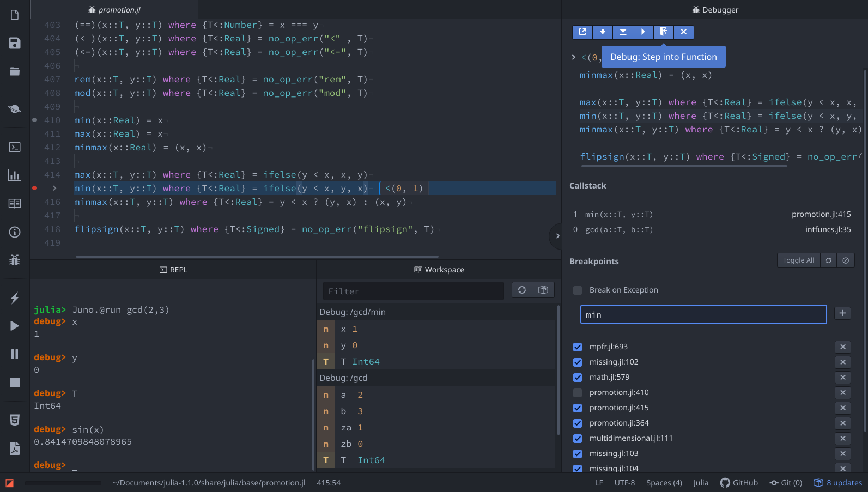Screen dimensions: 868x492
Task: Unfold the inline result arrow on line 415
Action: (x=54, y=188)
